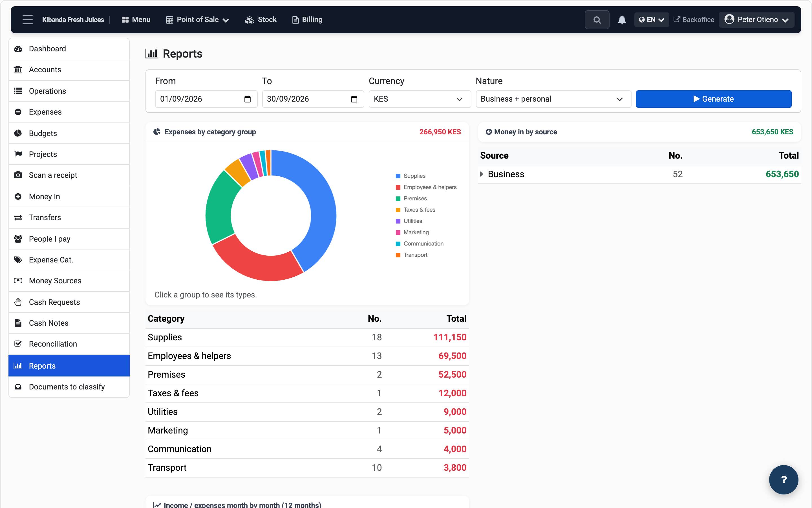Open the Currency KES dropdown
Viewport: 812px width, 508px height.
(x=420, y=99)
